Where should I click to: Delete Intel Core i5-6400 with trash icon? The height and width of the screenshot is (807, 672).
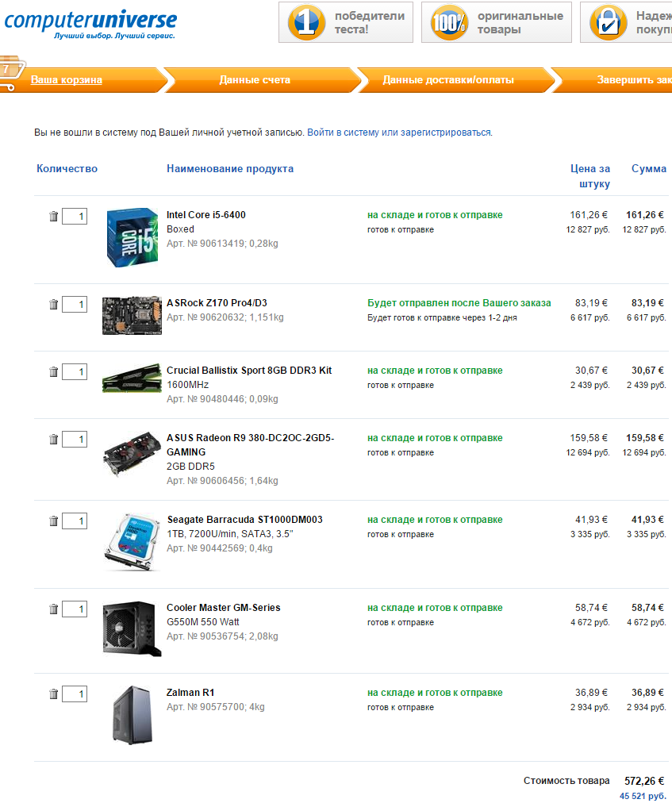(x=53, y=216)
